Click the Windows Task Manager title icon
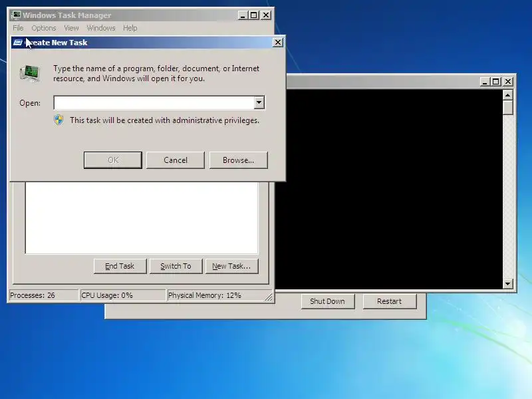This screenshot has width=532, height=399. [x=16, y=15]
